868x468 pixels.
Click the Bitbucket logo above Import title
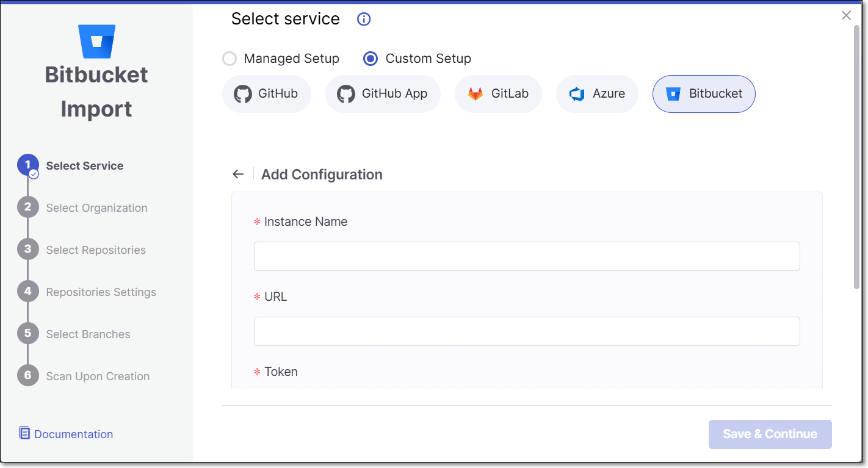96,41
